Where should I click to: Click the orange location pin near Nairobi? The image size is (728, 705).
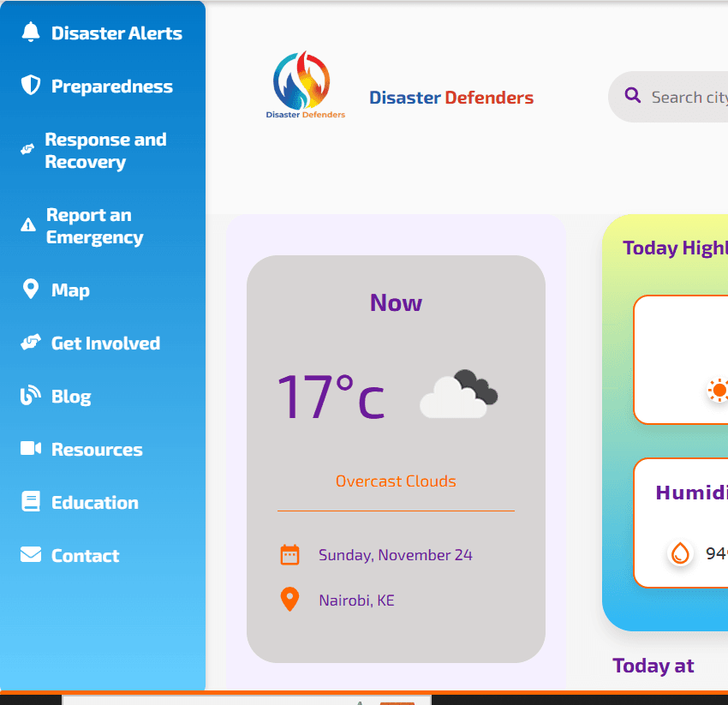click(x=289, y=599)
